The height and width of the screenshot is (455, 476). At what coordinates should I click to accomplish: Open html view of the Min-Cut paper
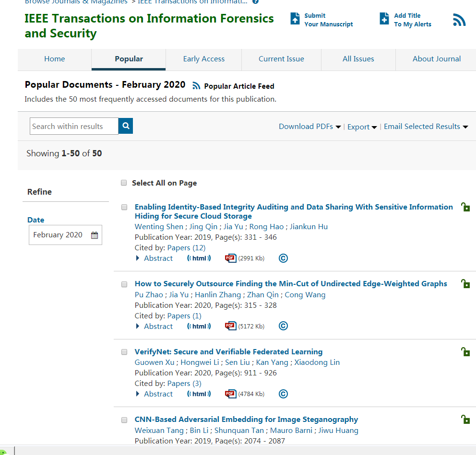pyautogui.click(x=199, y=326)
